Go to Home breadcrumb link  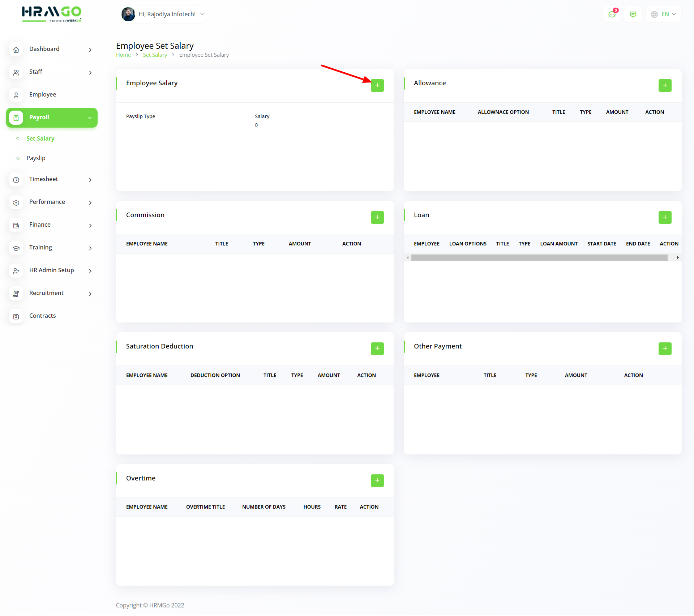123,55
